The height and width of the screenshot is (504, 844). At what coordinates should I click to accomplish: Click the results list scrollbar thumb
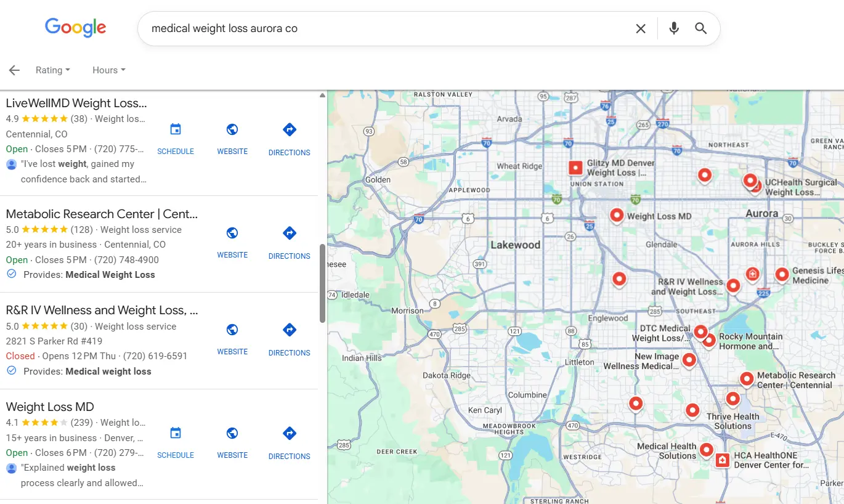[x=322, y=283]
